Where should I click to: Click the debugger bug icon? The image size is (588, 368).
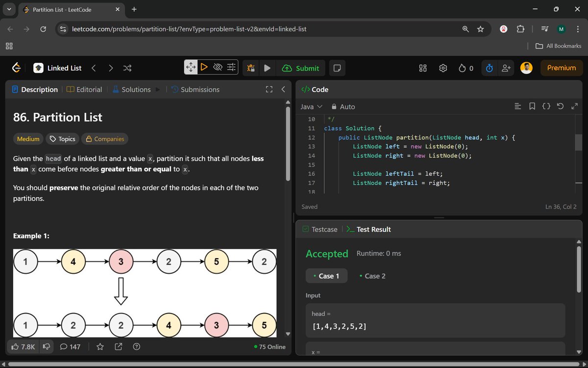[x=251, y=68]
